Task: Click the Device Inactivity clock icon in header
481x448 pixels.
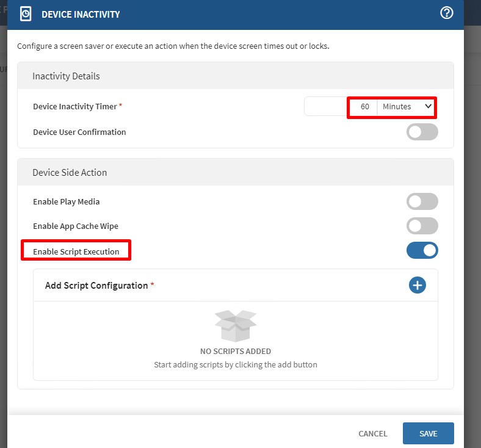Action: pyautogui.click(x=26, y=13)
